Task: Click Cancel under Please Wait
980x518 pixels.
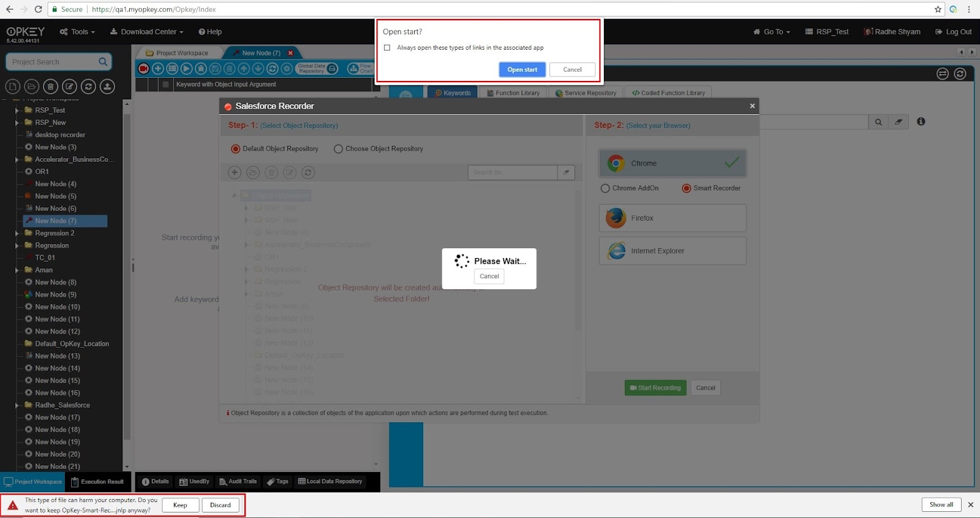Action: [489, 276]
